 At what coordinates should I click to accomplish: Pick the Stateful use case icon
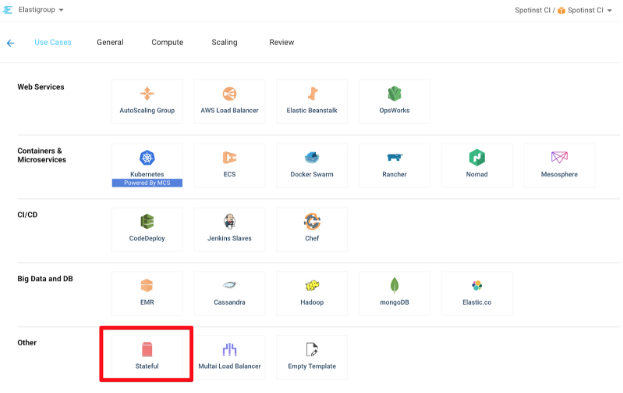pyautogui.click(x=147, y=349)
